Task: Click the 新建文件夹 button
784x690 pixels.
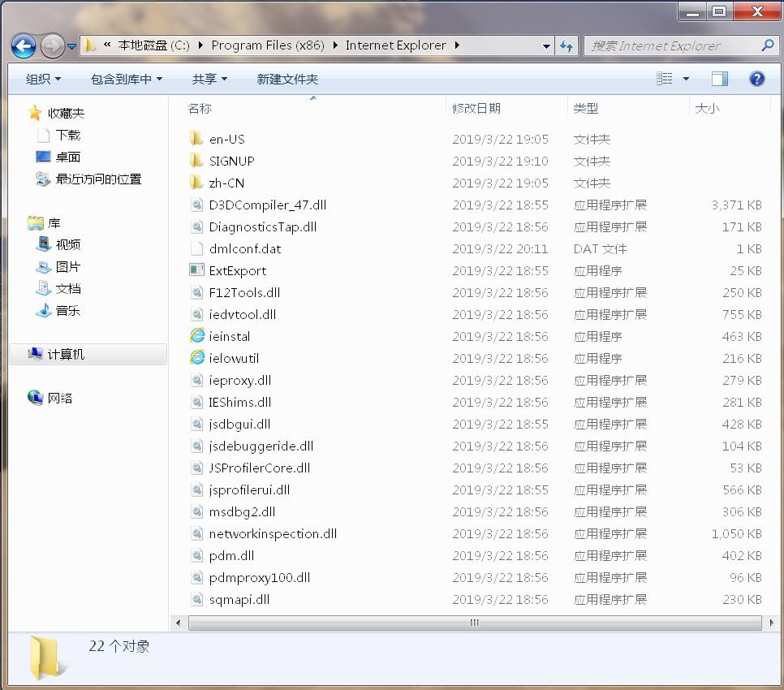Action: click(287, 79)
